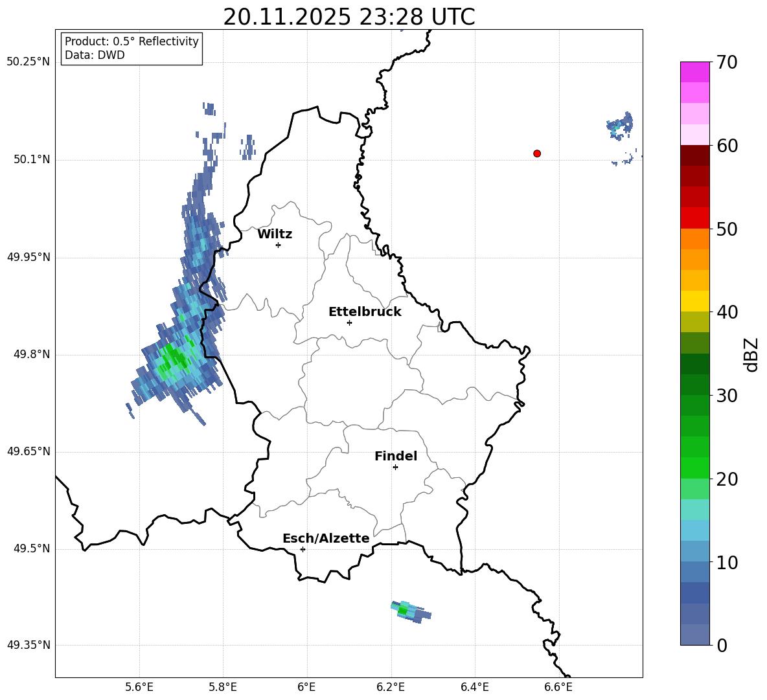Pick the turquoise colorbar segment below 20
This screenshot has height=700, width=767.
click(x=694, y=510)
